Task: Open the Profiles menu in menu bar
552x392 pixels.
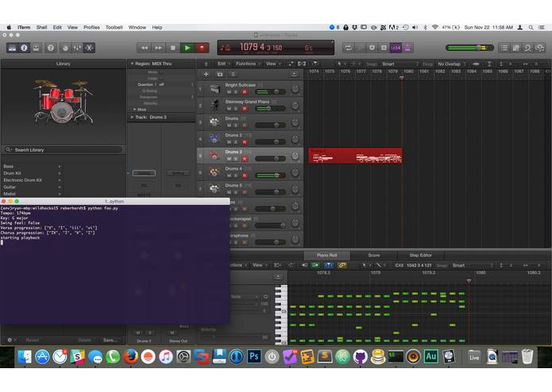Action: click(91, 28)
